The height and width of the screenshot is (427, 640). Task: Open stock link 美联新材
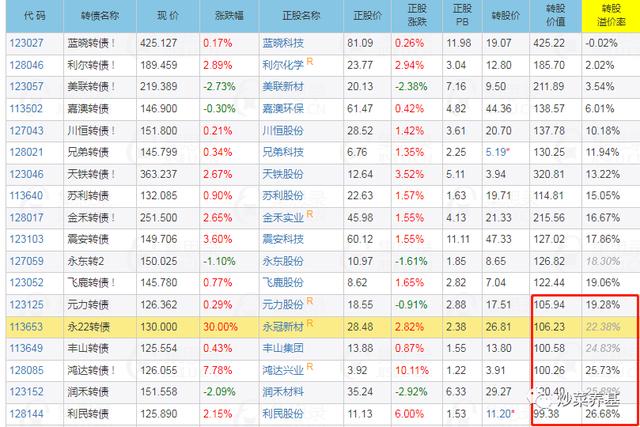(283, 87)
